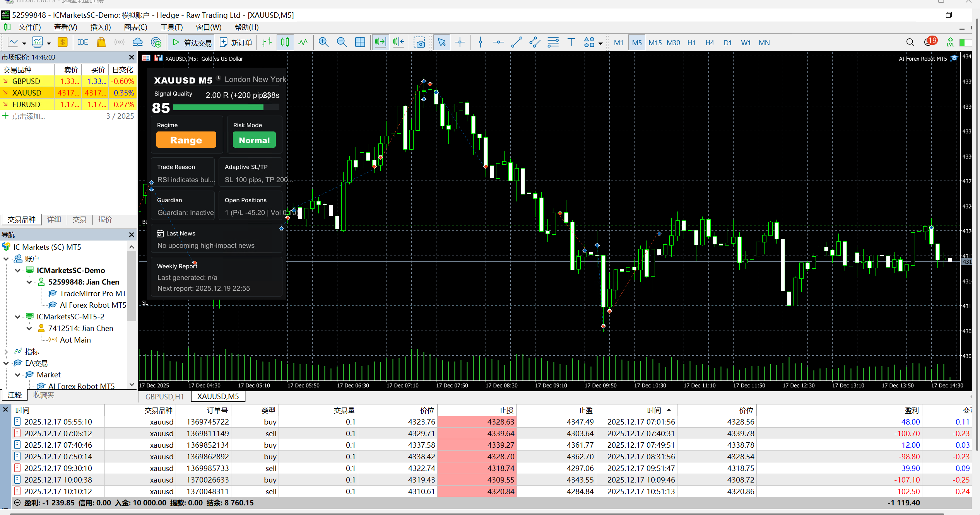Toggle chart shift from right edge
Image resolution: width=980 pixels, height=515 pixels.
point(398,43)
